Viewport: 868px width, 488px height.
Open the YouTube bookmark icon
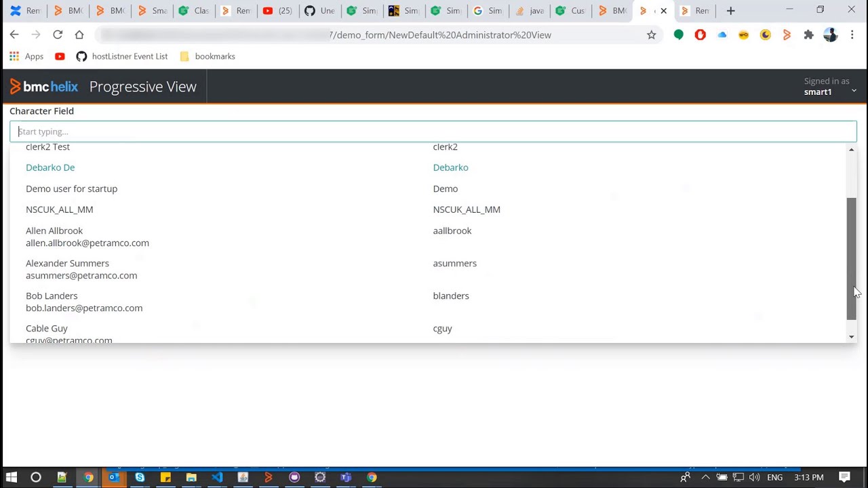coord(60,56)
